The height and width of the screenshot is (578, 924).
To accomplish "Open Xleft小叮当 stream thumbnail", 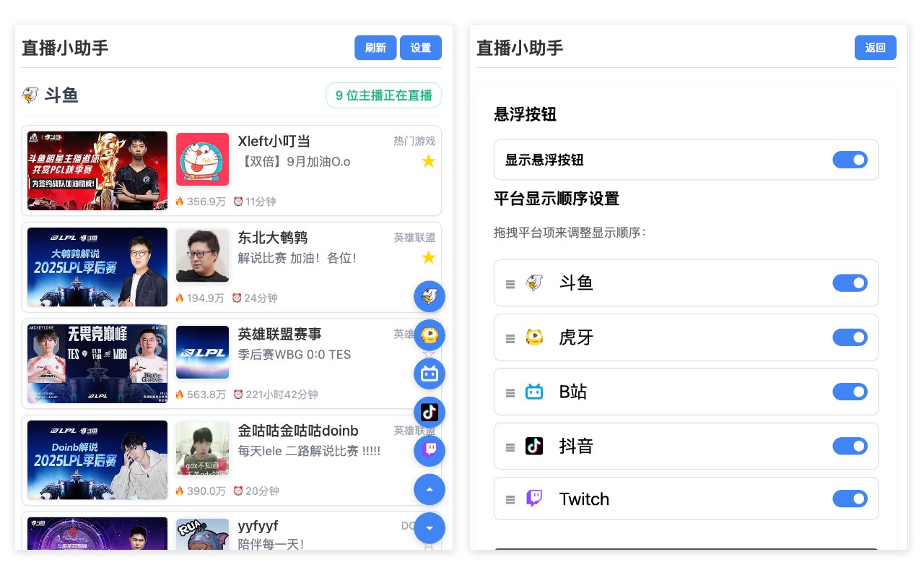I will point(97,171).
